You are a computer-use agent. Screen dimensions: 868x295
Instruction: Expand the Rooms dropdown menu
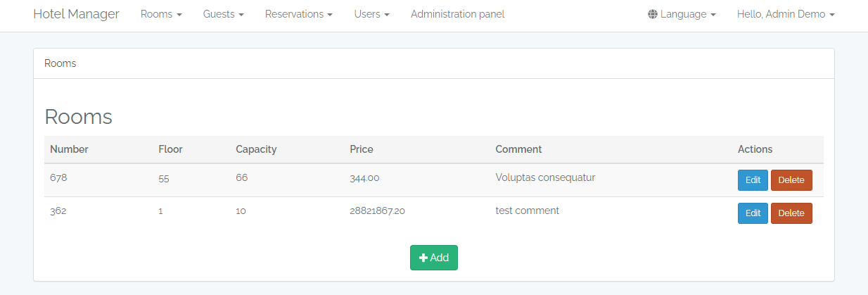[x=161, y=14]
